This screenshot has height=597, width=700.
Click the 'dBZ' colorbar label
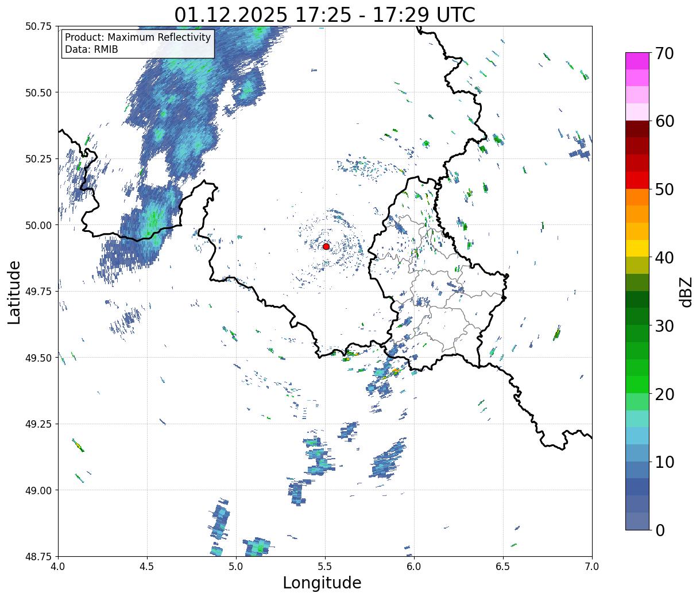tap(685, 292)
